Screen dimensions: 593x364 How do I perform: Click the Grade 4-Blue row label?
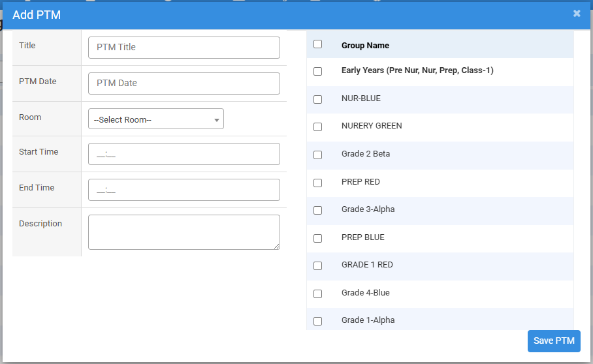[365, 293]
